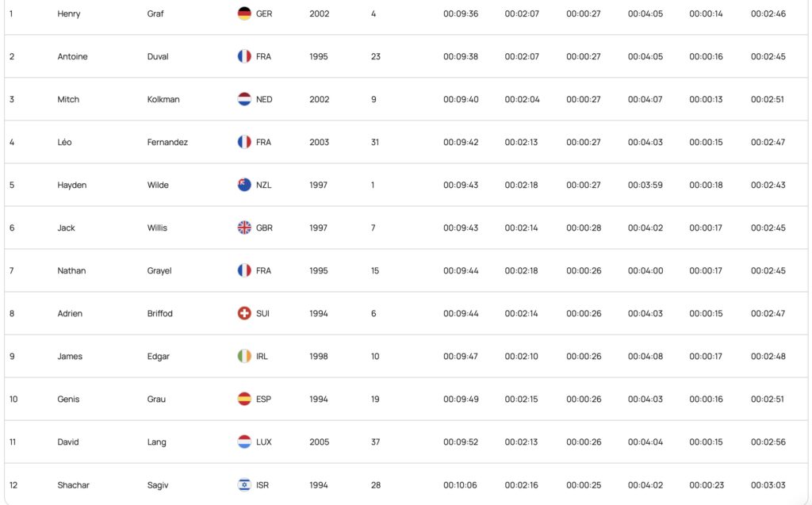Click the Swiss flag icon beside SUI
Image resolution: width=812 pixels, height=505 pixels.
click(x=244, y=313)
